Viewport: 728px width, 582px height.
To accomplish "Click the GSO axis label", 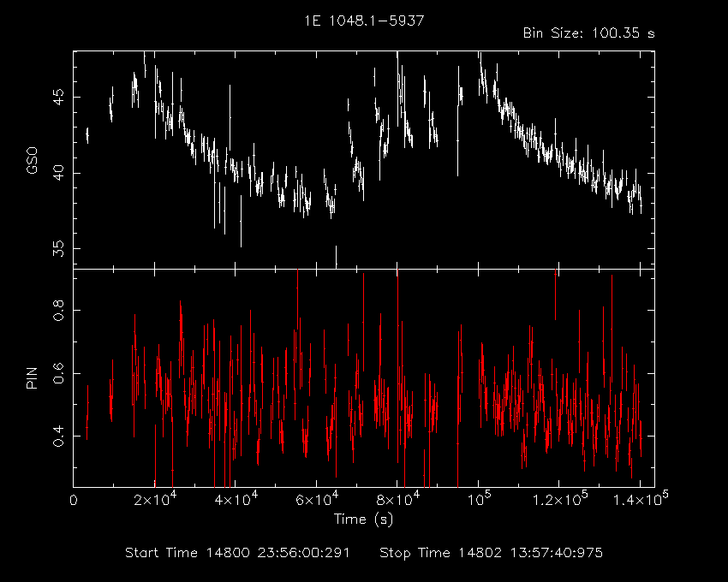I will (x=32, y=161).
